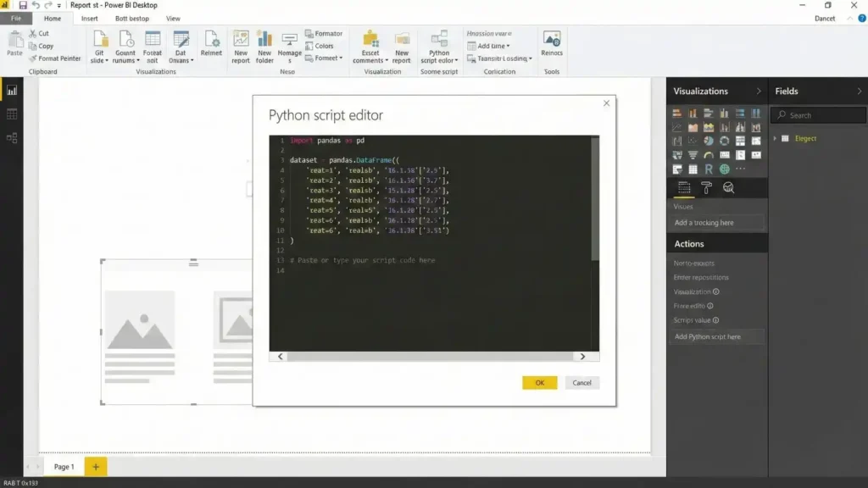This screenshot has width=868, height=488.
Task: Switch to the Insert ribbon tab
Action: click(90, 18)
